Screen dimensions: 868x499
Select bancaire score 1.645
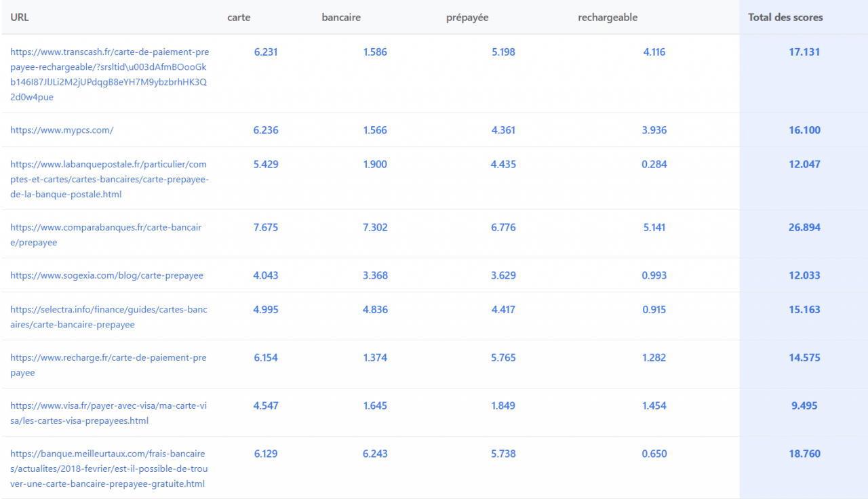(x=375, y=405)
